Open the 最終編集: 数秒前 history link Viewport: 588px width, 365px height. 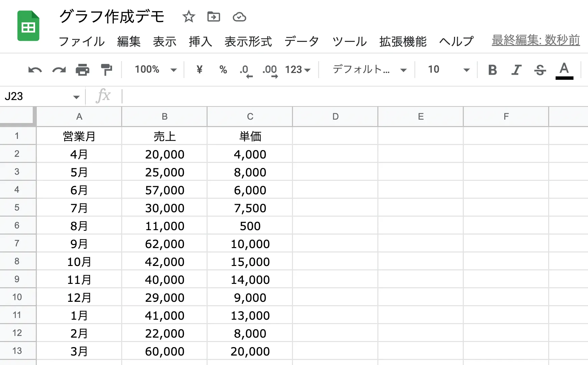(536, 40)
